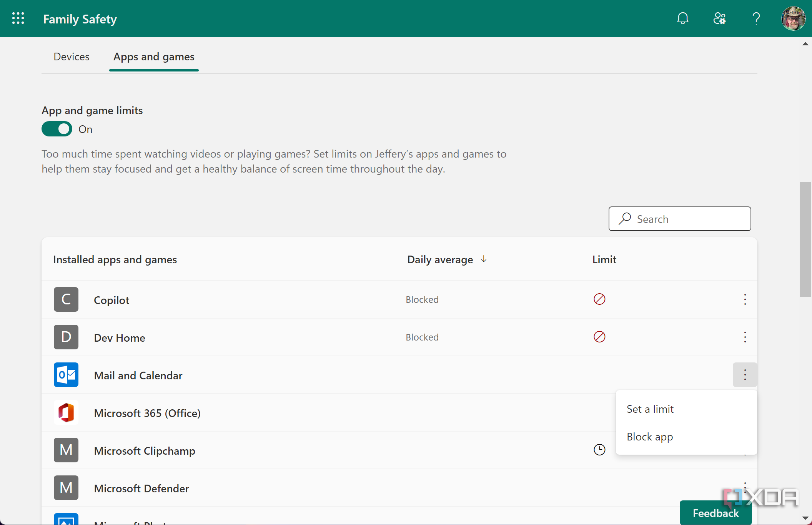Open the help question mark
812x525 pixels.
pos(756,18)
